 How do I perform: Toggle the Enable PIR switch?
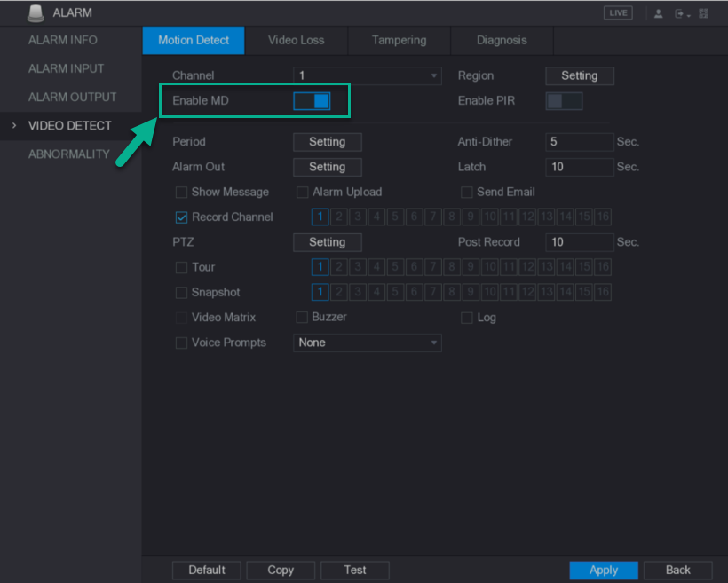(x=564, y=101)
